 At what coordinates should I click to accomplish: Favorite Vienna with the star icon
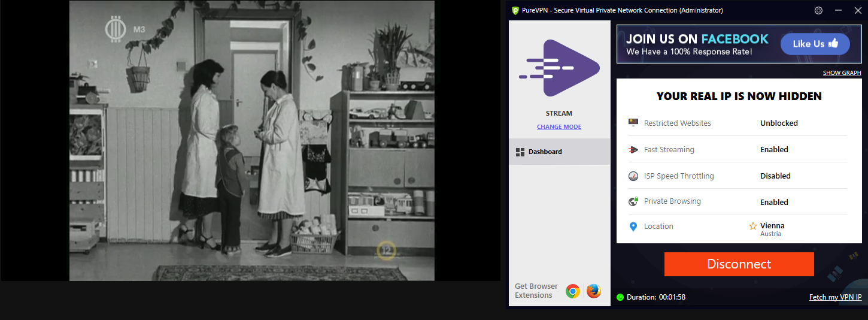753,226
